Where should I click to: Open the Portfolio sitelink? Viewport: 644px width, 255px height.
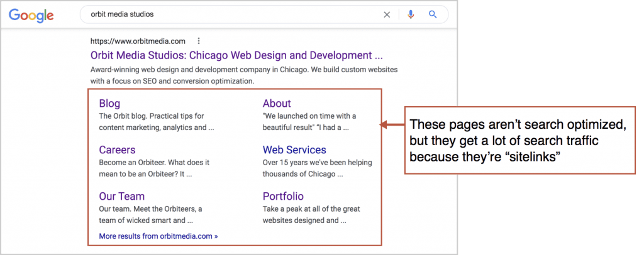(x=283, y=196)
